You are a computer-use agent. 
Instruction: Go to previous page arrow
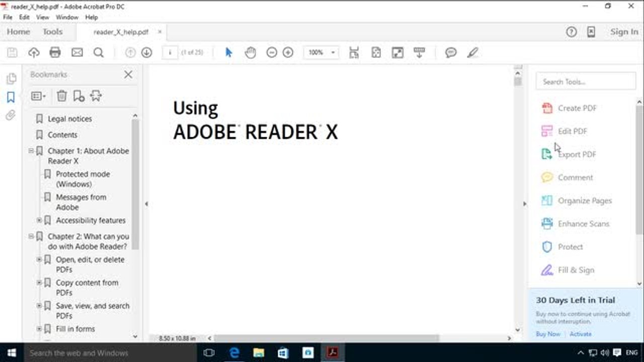pyautogui.click(x=130, y=52)
